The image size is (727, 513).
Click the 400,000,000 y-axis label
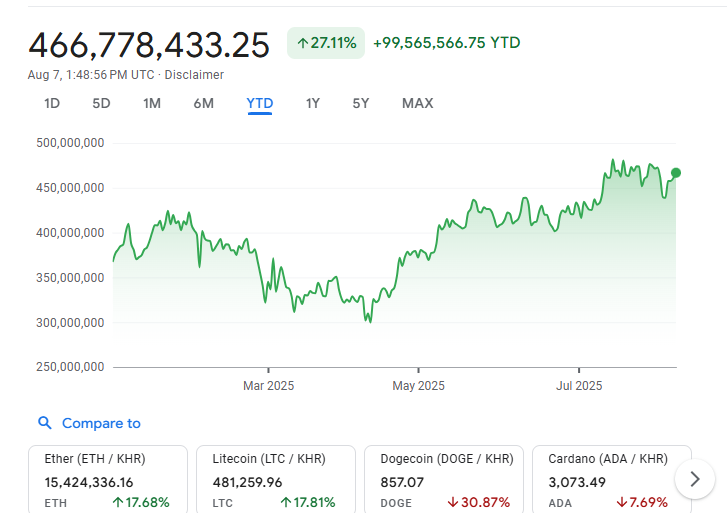click(x=70, y=233)
